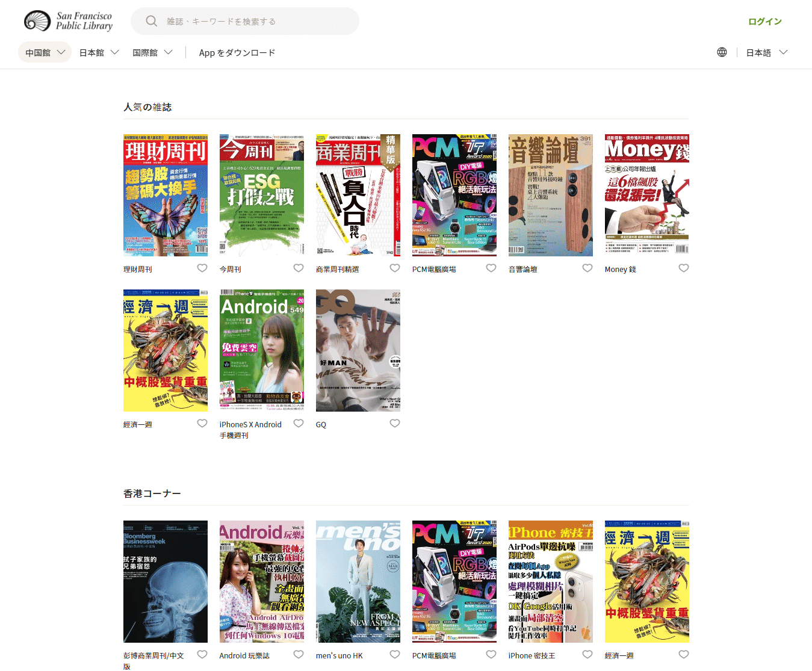The height and width of the screenshot is (671, 812).
Task: Toggle the heart on 音響論壇
Action: 587,268
